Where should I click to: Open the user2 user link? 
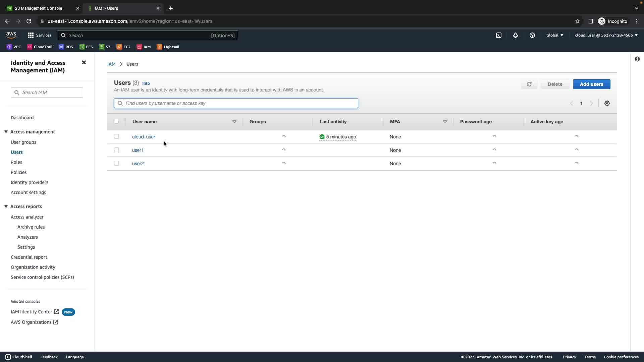138,164
